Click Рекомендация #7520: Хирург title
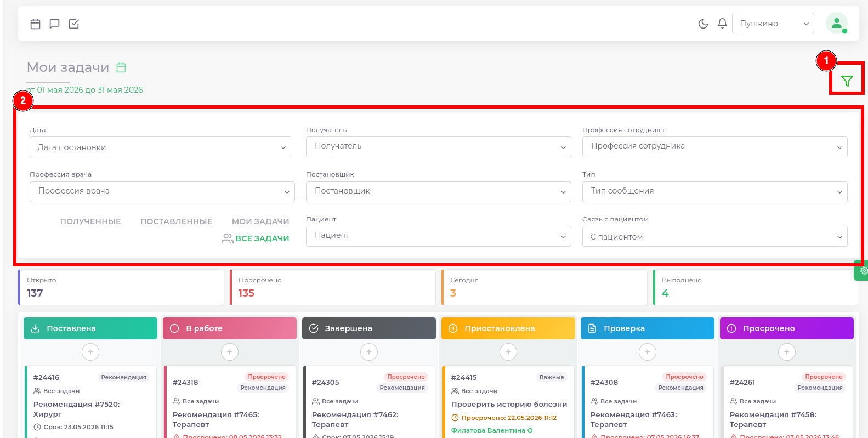This screenshot has height=438, width=868. 77,409
